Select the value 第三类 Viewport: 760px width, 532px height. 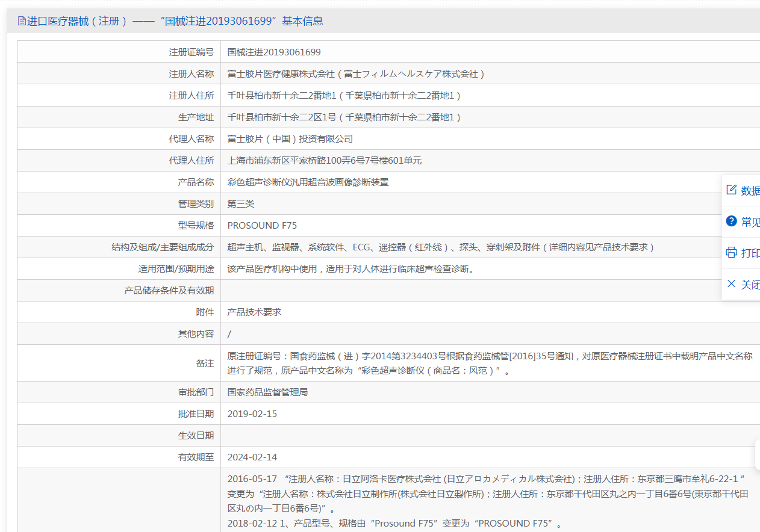click(x=241, y=204)
